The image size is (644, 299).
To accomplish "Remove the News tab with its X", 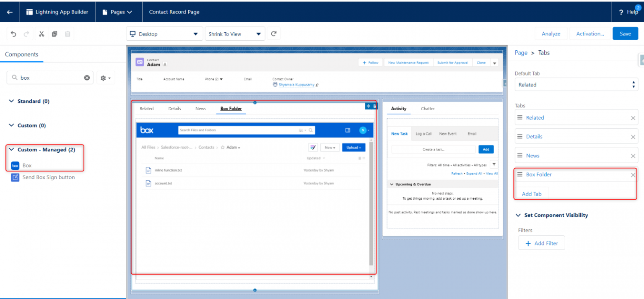I will coord(633,155).
